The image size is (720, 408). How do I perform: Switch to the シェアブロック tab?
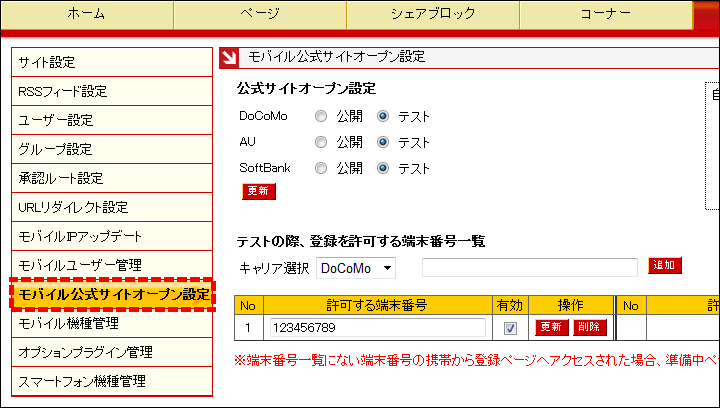(433, 14)
